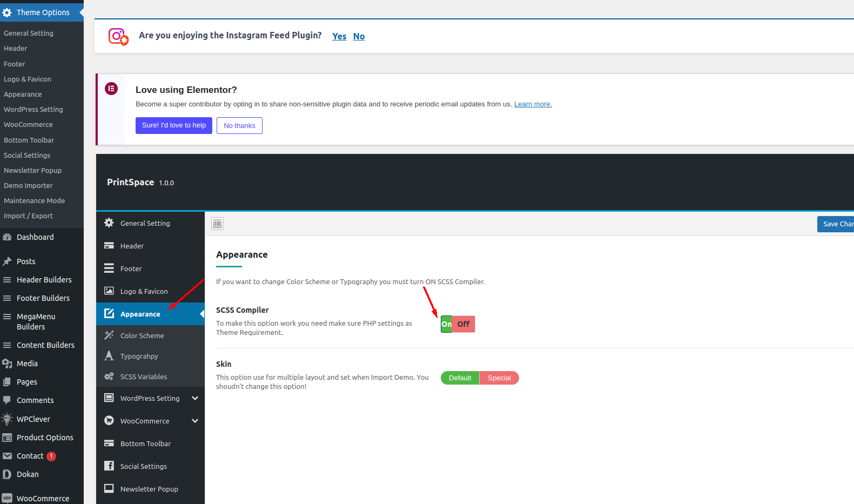Click the Instagram Feed plugin logo icon

(x=118, y=37)
